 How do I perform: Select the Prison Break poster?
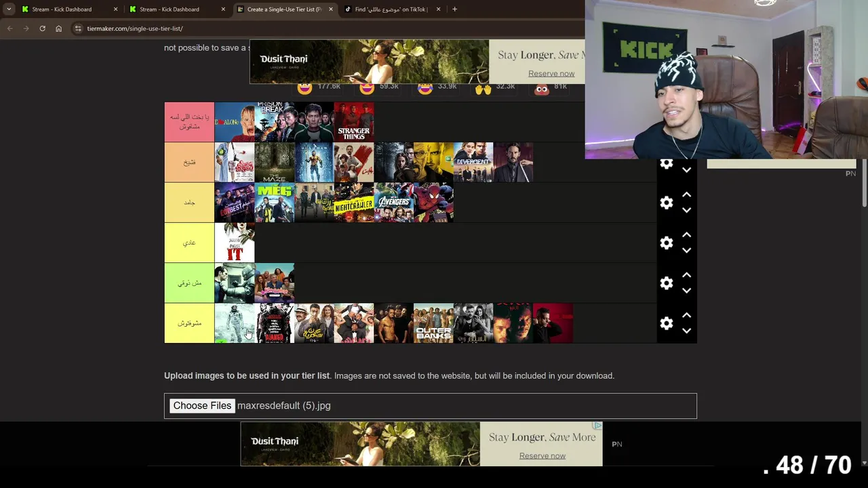[x=274, y=122]
